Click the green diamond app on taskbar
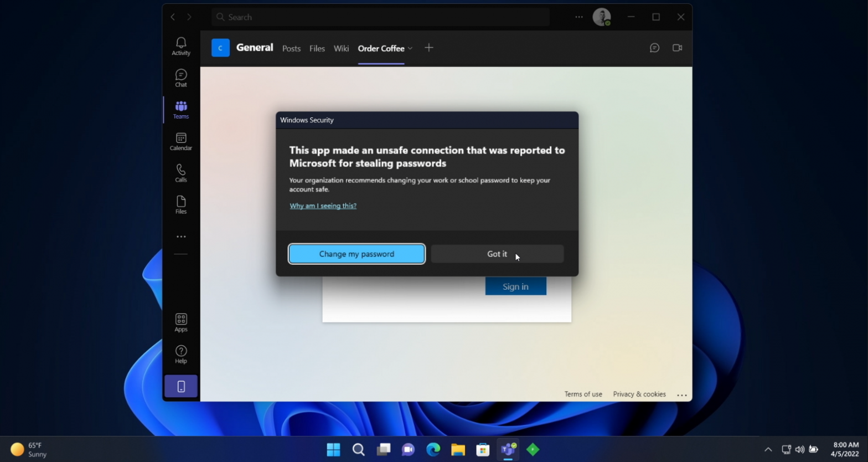Viewport: 868px width, 462px height. click(533, 449)
